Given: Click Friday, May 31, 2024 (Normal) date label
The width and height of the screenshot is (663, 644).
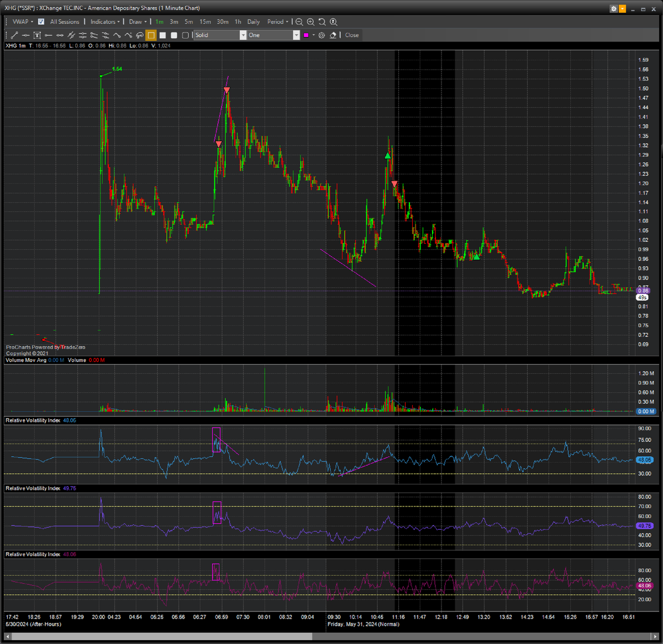Looking at the screenshot, I should click(x=363, y=624).
